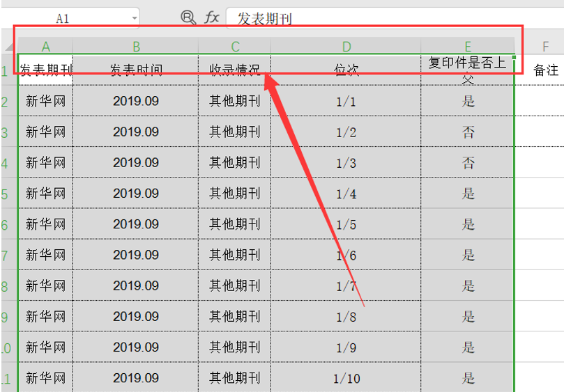Open the Name Box dropdown arrow
The height and width of the screenshot is (392, 564).
135,18
